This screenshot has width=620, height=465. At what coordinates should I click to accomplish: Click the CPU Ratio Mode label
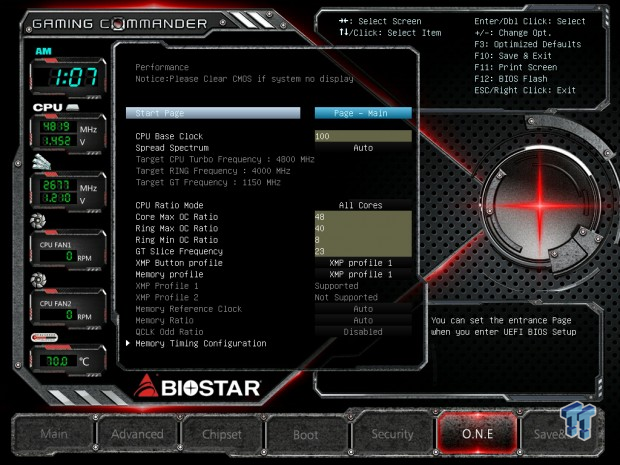click(x=169, y=205)
